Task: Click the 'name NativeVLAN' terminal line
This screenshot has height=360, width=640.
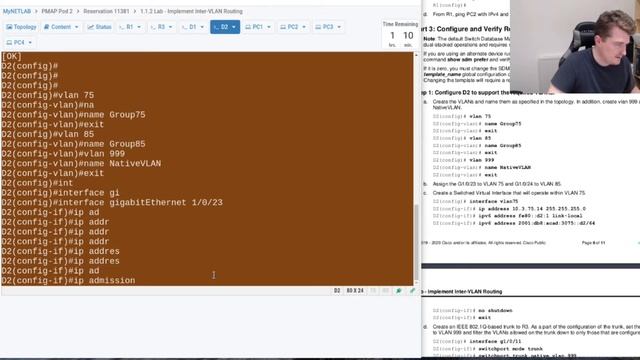Action: 81,164
